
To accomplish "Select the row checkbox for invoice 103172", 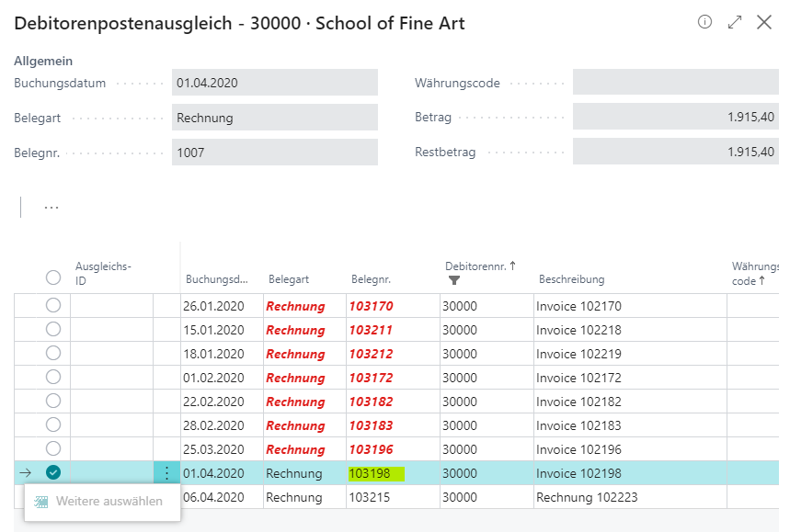I will pos(53,378).
